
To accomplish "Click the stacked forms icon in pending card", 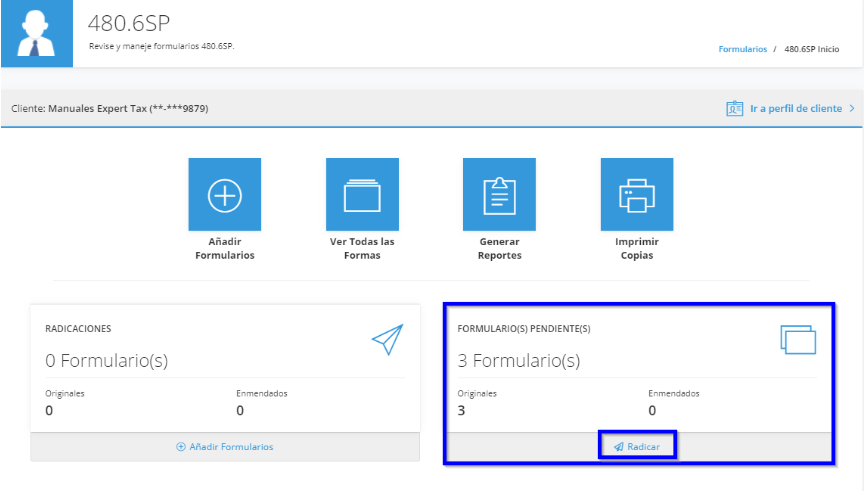I will (x=798, y=339).
